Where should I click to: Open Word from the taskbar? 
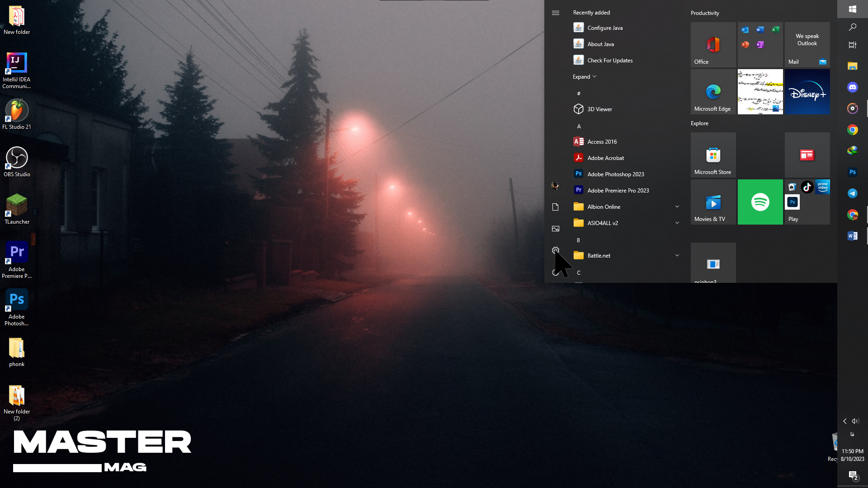852,236
